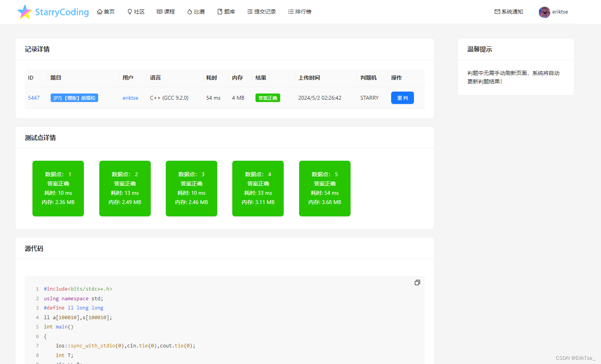Click the 2024/5/2 02:26:42 upload time
Screen dimensions: 601x364
pos(320,98)
